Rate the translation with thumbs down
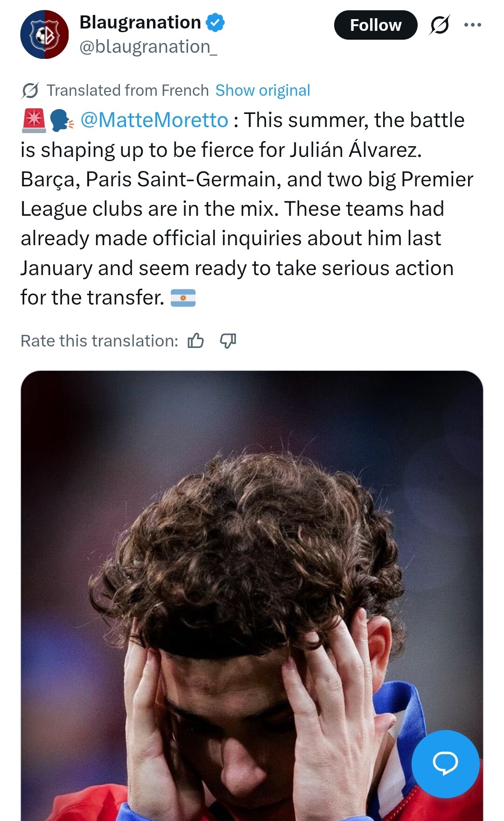504x821 pixels. pos(228,341)
